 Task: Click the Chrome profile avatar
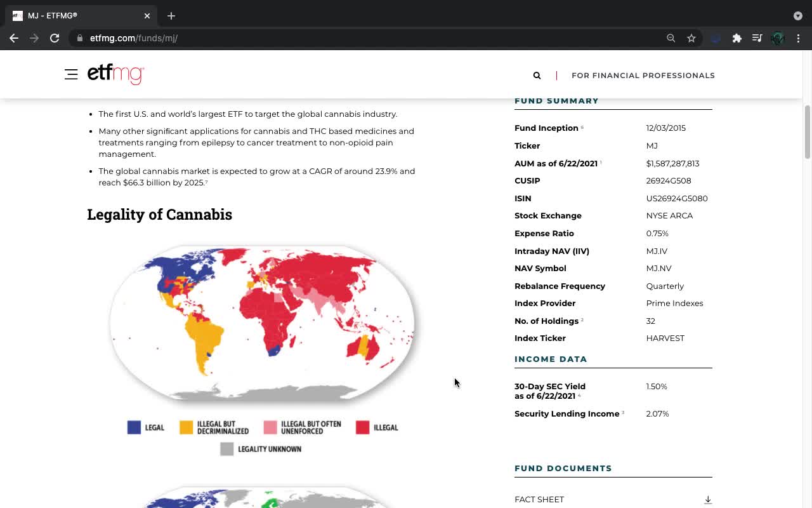[778, 38]
